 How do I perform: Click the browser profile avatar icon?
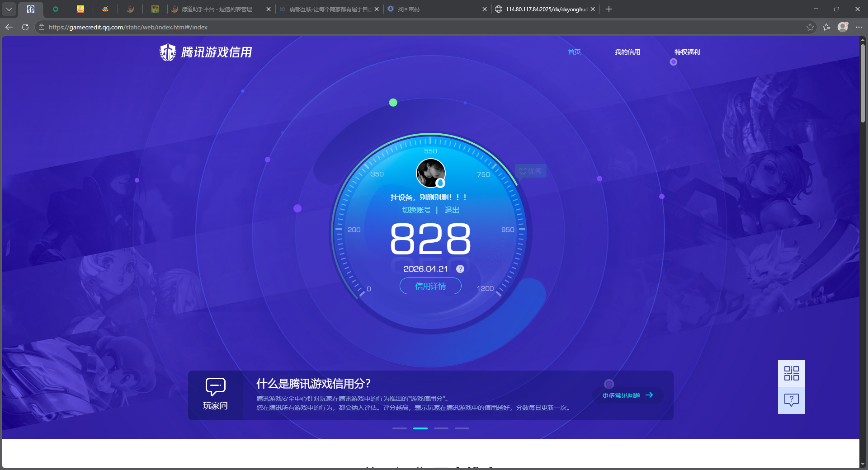click(843, 27)
